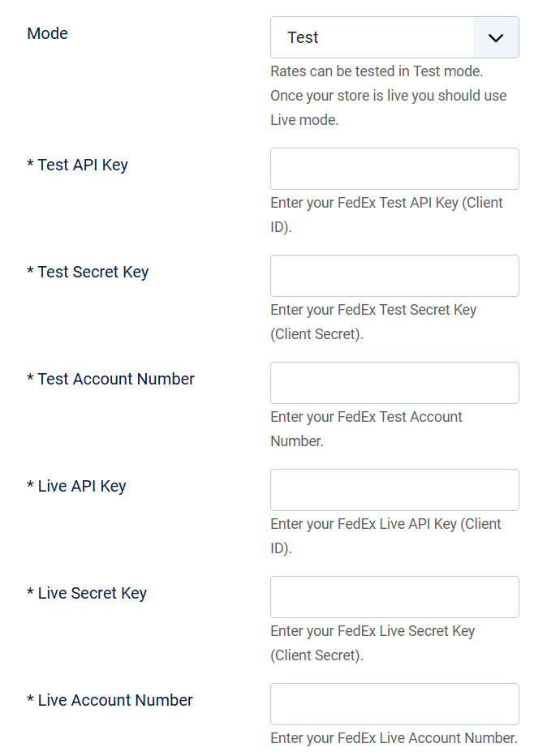Click the "* Test Account Number" label
This screenshot has height=756, width=547.
[111, 380]
